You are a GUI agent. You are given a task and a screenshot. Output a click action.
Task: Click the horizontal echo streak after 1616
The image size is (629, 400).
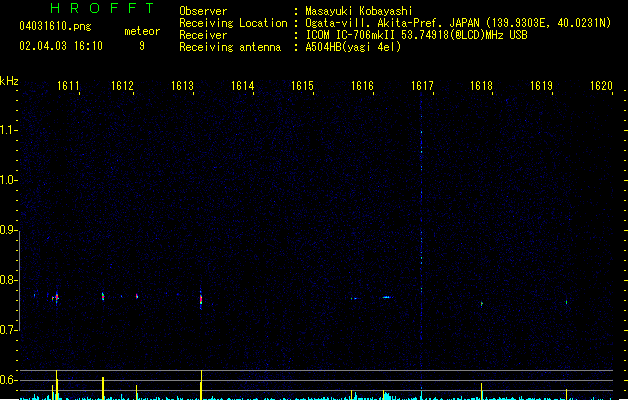coord(388,297)
